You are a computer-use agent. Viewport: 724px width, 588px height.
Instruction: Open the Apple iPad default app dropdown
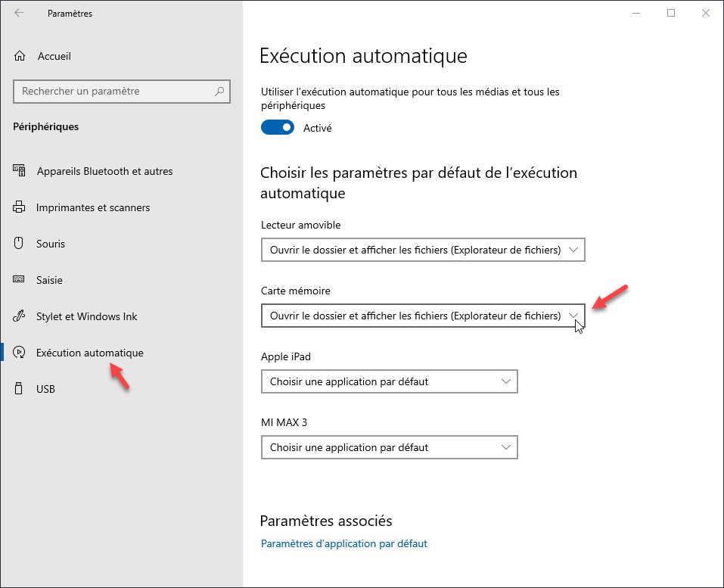point(389,382)
